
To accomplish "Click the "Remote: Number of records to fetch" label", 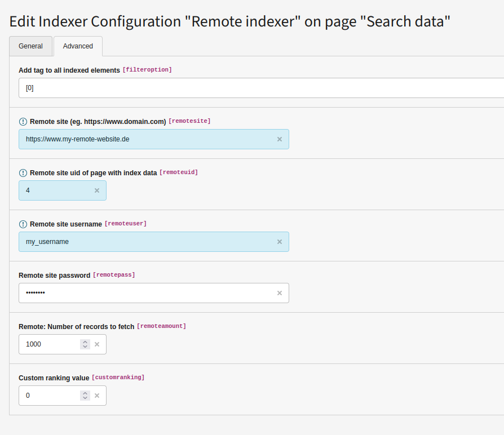I will coord(77,327).
